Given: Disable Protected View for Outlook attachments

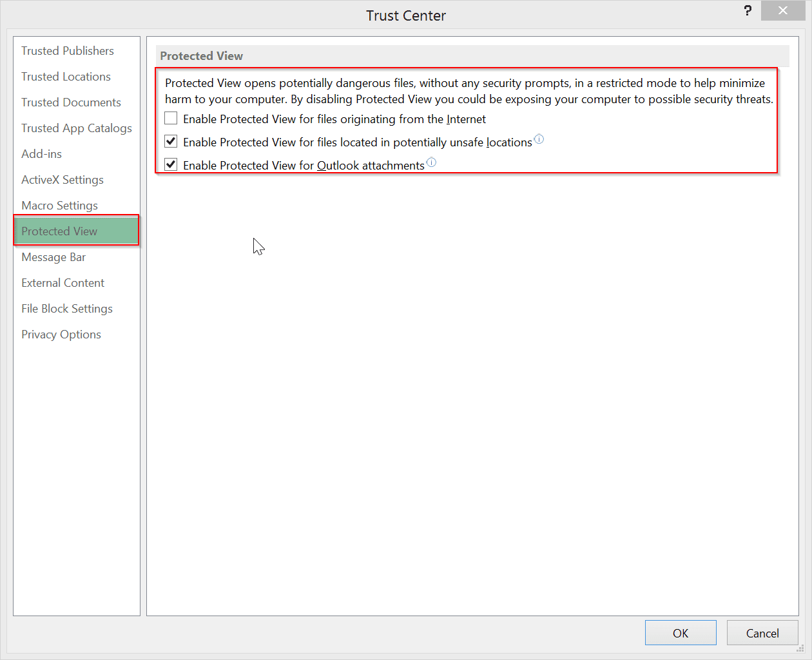Looking at the screenshot, I should tap(171, 165).
